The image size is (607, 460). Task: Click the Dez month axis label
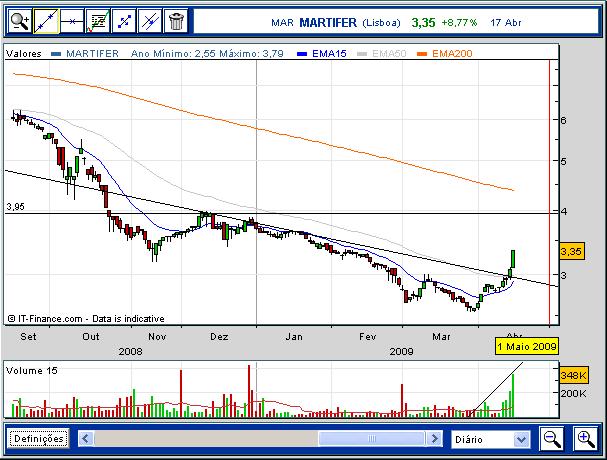219,336
